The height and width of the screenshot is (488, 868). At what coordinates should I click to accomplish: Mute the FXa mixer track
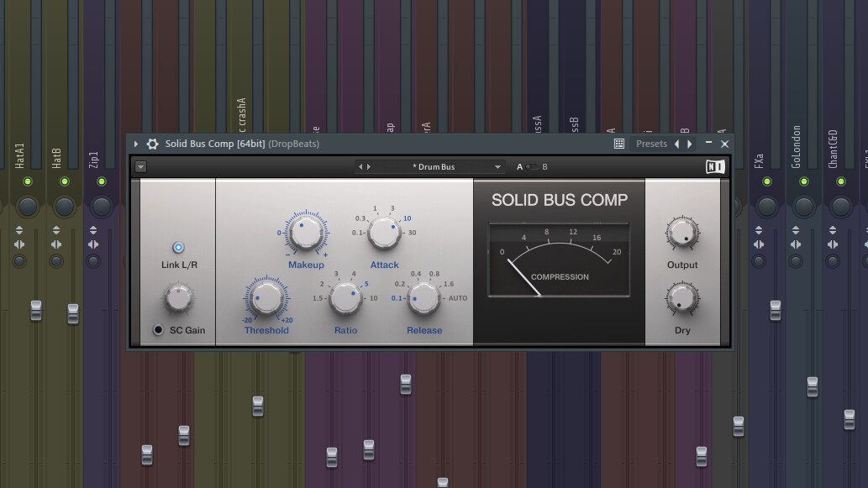(x=766, y=181)
